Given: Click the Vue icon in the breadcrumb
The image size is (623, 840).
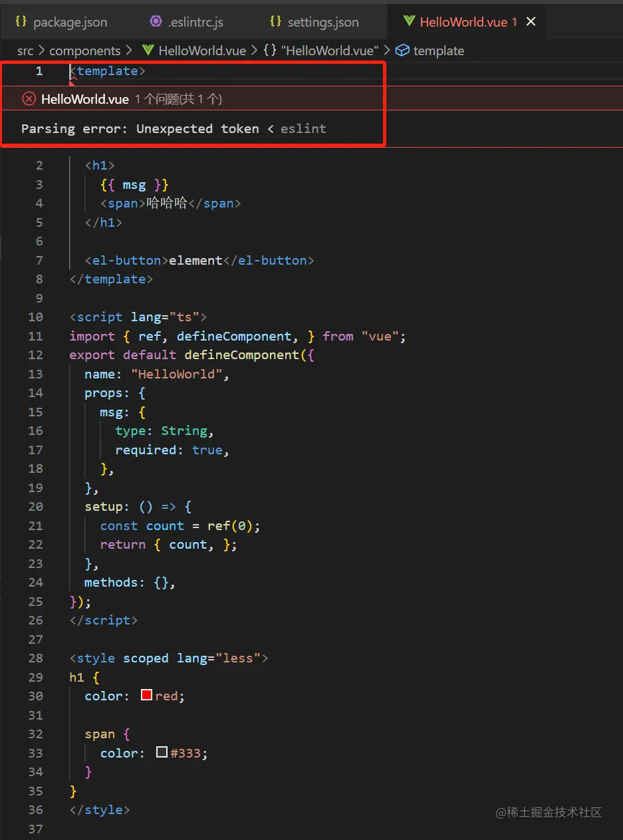Looking at the screenshot, I should (149, 51).
